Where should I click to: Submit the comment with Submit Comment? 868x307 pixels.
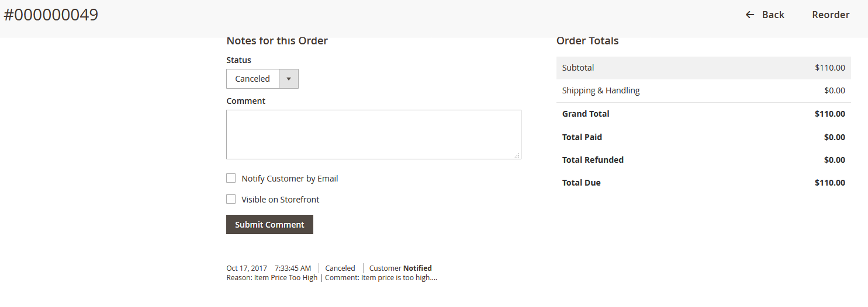click(269, 224)
